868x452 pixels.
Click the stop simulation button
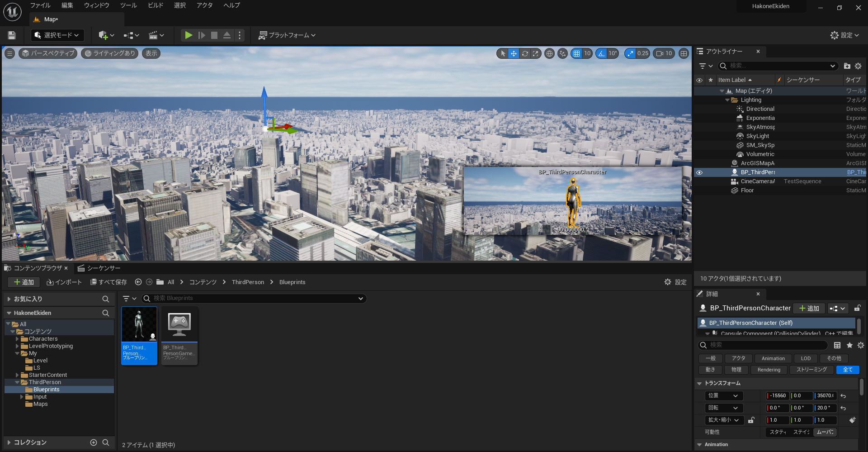(x=214, y=35)
